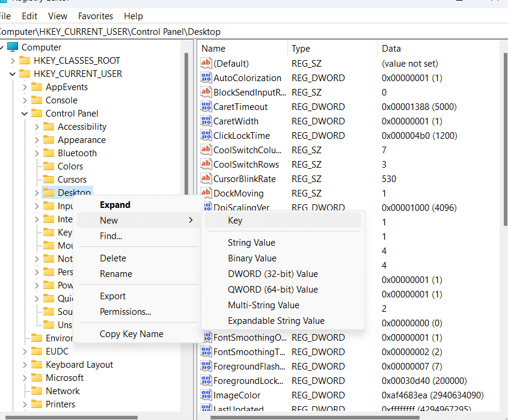Expand the Accessibility key chevron
508x420 pixels.
coord(37,127)
